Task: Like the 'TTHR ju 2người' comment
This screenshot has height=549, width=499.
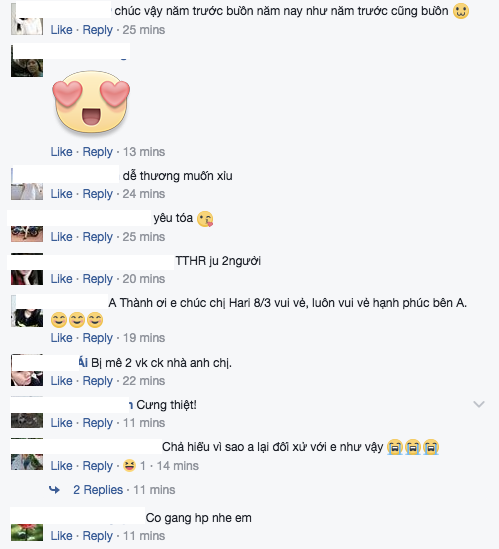Action: coord(61,279)
